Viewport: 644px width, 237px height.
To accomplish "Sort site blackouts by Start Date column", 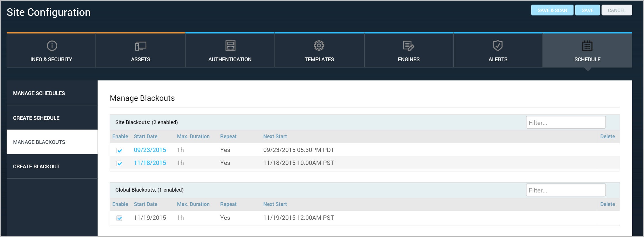I will 146,136.
